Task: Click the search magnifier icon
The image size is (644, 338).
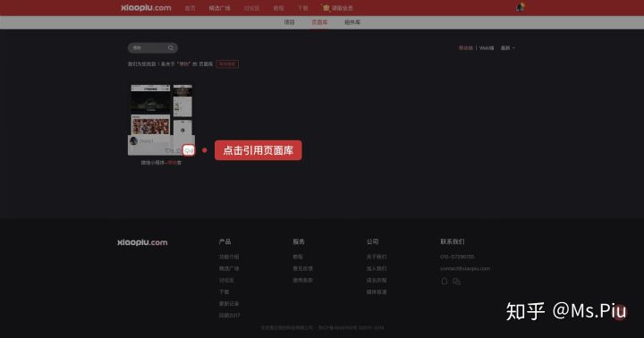Action: 171,48
